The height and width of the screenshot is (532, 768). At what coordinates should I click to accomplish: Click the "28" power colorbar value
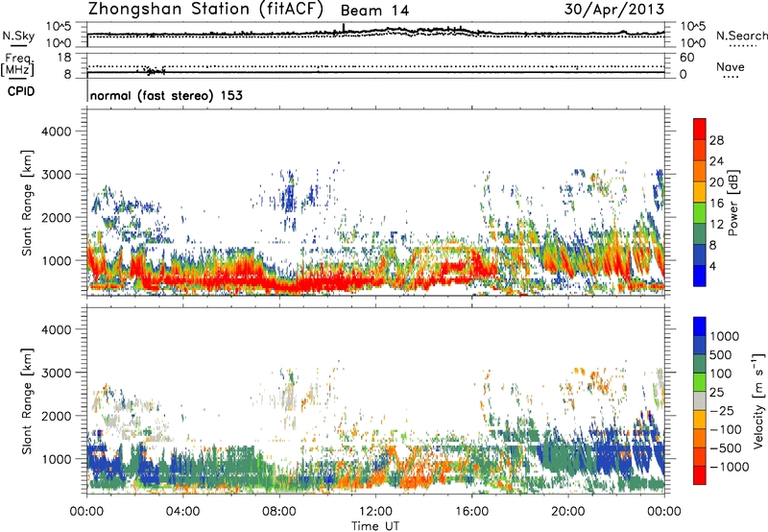coord(716,140)
